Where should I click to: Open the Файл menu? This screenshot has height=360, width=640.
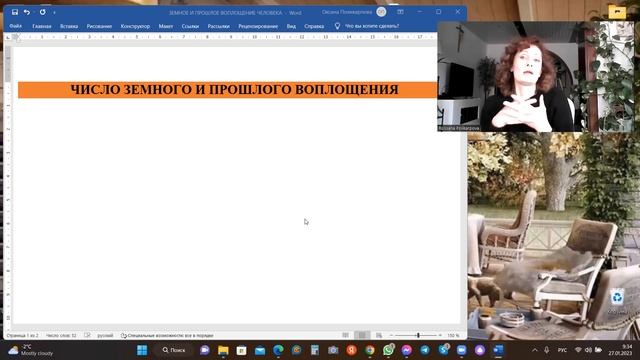[x=16, y=26]
